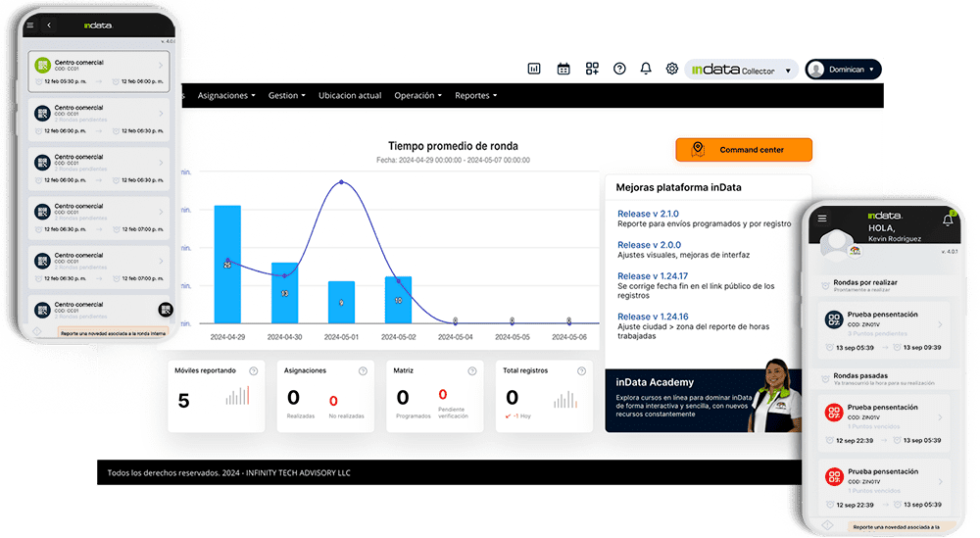Open notifications bell in the desktop toolbar

click(646, 69)
